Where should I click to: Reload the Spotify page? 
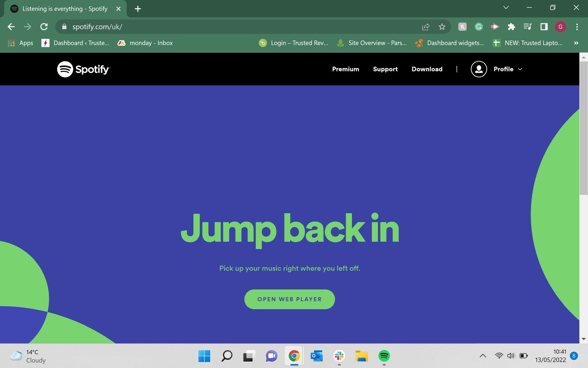tap(44, 27)
